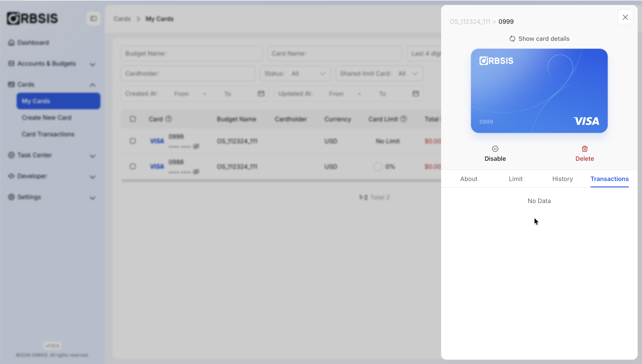Click OS_112324_111 breadcrumb in the panel

tap(470, 22)
